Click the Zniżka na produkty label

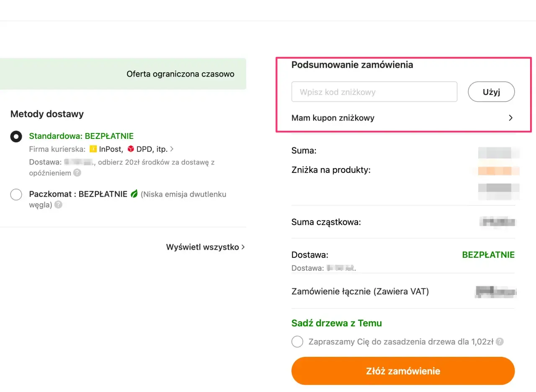coord(331,170)
